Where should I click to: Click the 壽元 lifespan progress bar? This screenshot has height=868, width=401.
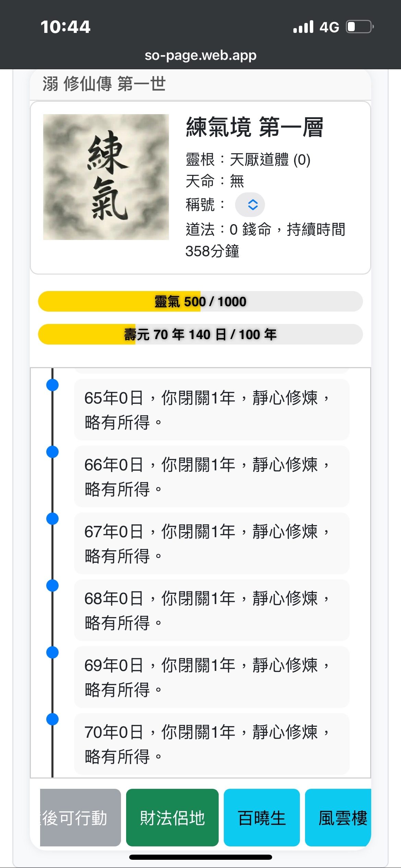(200, 334)
